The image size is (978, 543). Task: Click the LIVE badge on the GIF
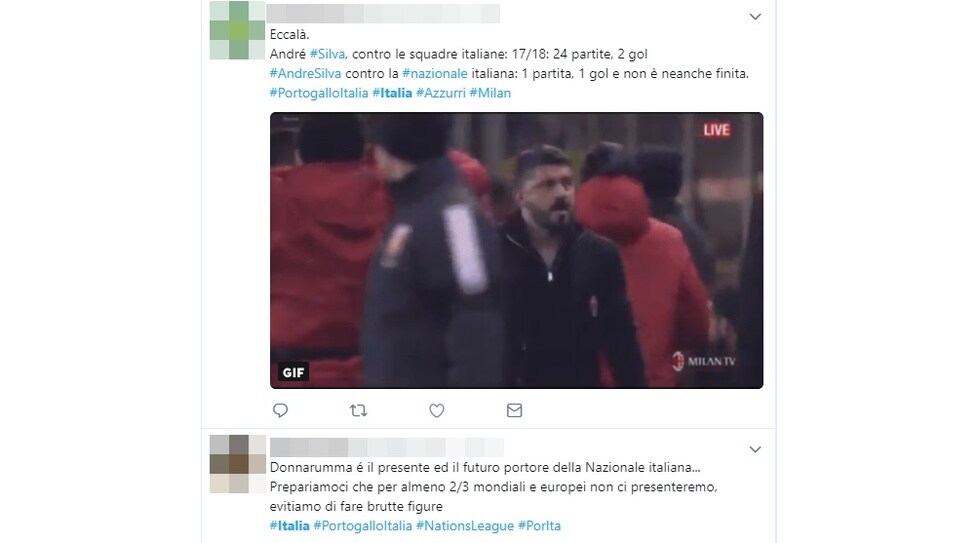(716, 130)
